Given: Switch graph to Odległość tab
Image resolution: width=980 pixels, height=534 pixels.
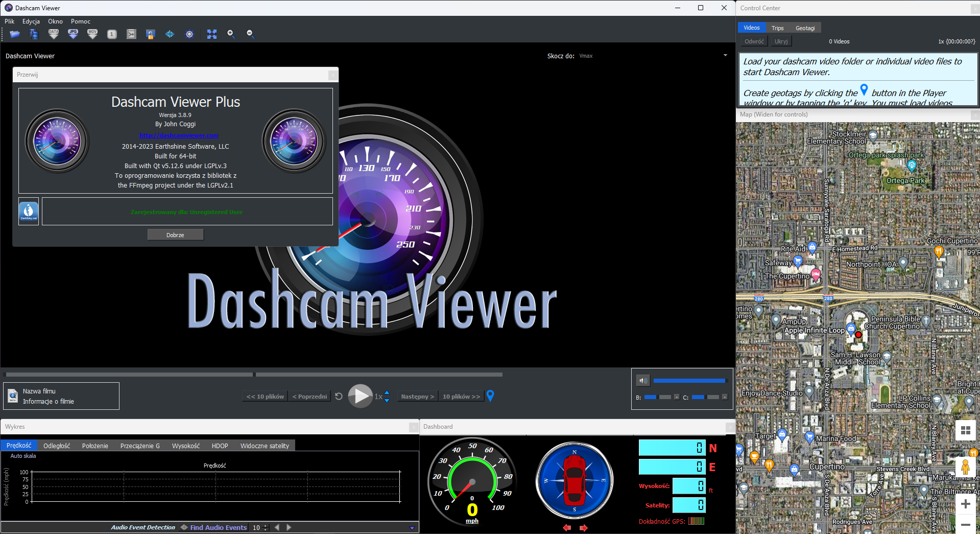Looking at the screenshot, I should point(57,446).
